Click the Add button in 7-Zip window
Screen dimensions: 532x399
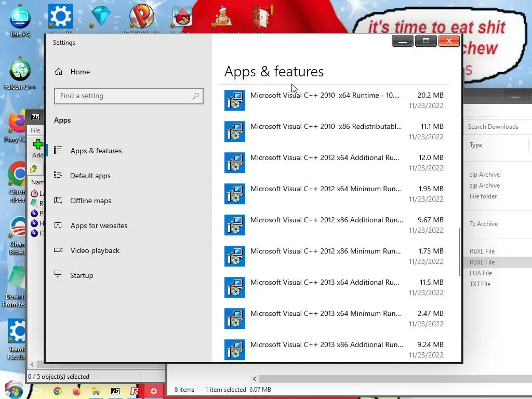[37, 149]
